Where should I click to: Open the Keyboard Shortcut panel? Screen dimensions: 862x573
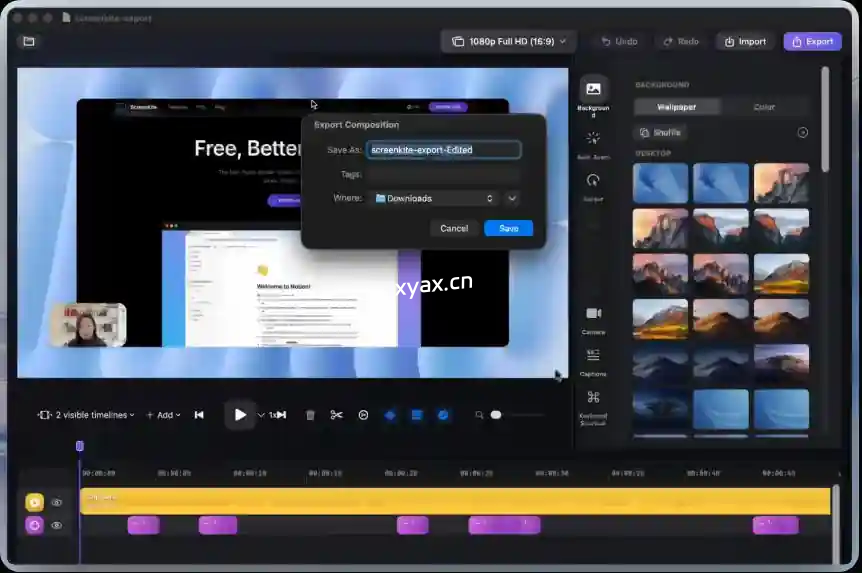pyautogui.click(x=593, y=403)
